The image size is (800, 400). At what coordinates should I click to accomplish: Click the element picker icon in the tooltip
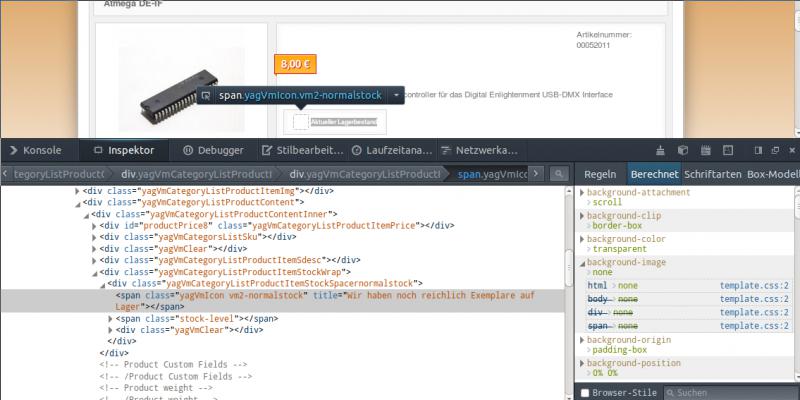click(205, 95)
